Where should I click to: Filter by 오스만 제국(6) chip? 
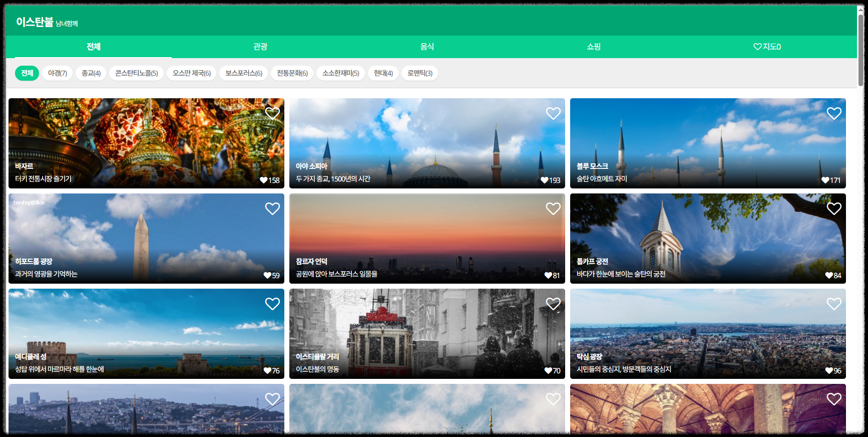pyautogui.click(x=192, y=73)
